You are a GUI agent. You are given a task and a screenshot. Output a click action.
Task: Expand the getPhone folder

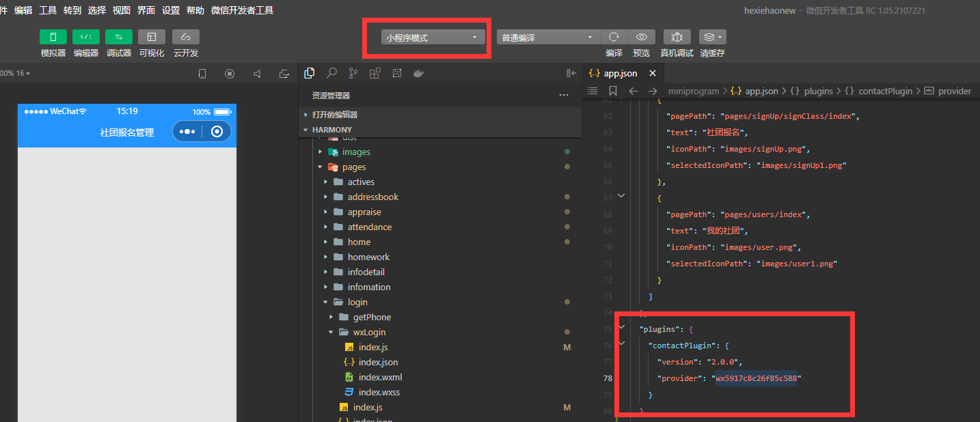pos(440,317)
